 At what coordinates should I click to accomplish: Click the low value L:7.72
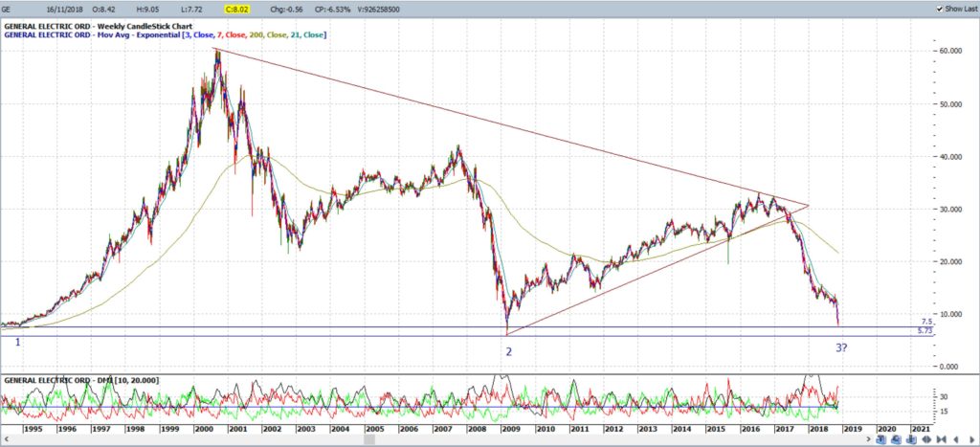pos(190,10)
